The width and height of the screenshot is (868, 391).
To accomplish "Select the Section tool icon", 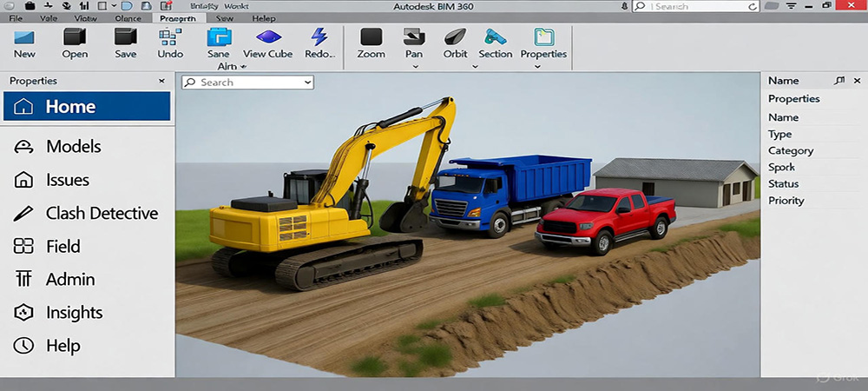I will pyautogui.click(x=495, y=38).
